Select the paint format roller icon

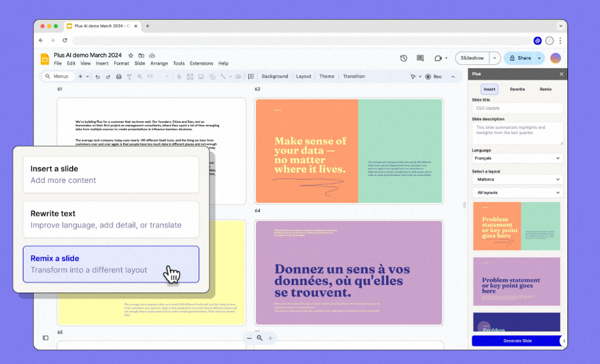(129, 76)
